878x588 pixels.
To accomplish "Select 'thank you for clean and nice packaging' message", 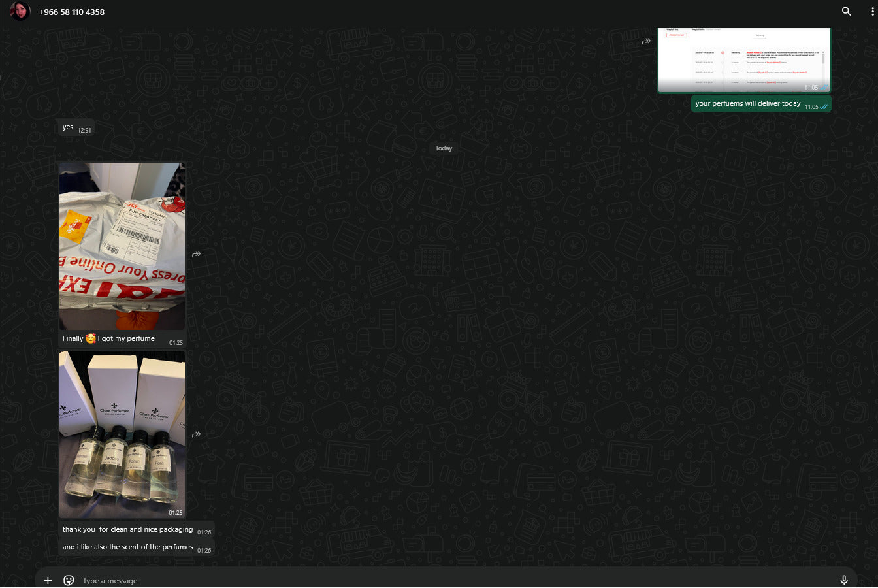I will [128, 530].
